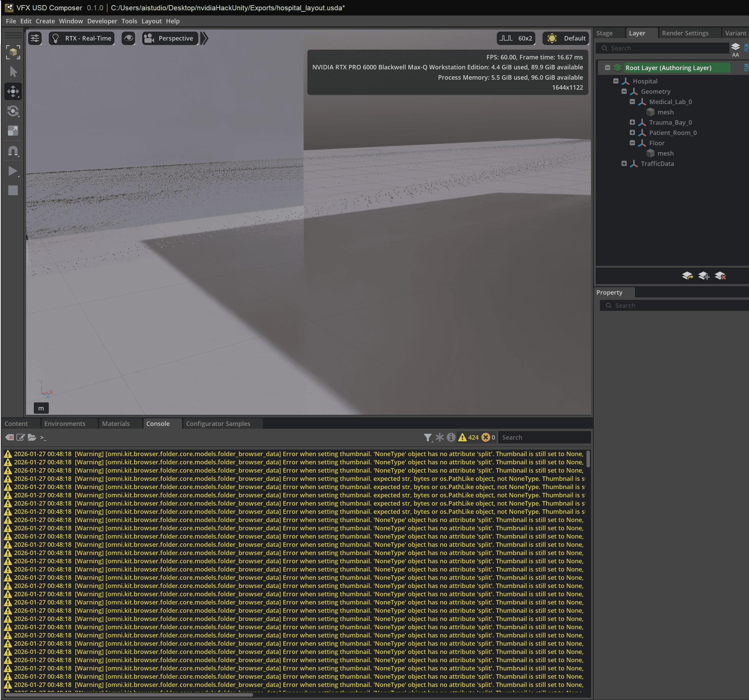
Task: Open the Developer menu
Action: [x=102, y=21]
